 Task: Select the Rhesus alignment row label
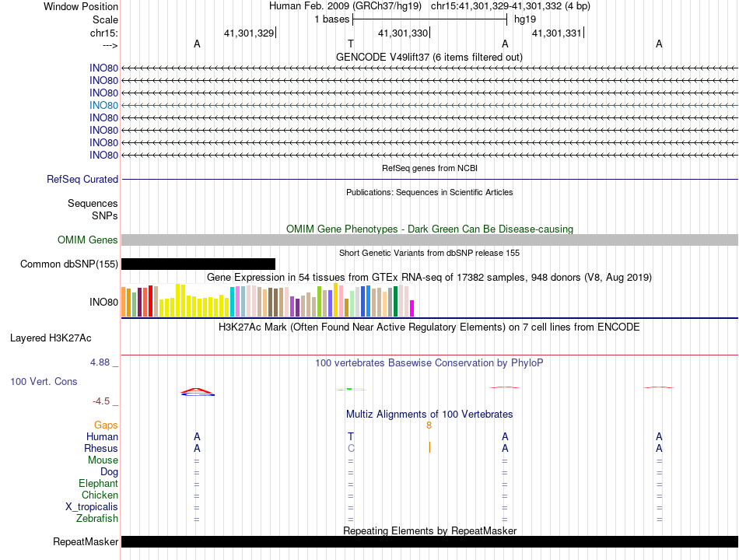tap(101, 448)
